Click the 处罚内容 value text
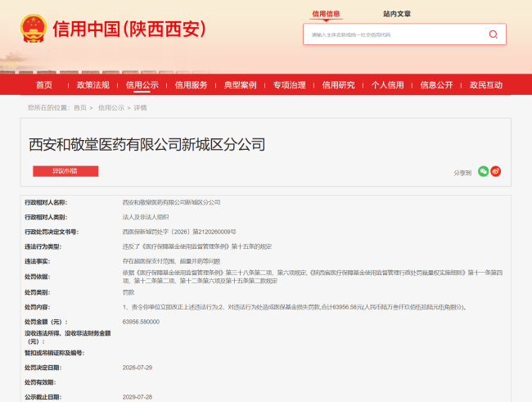This screenshot has height=402, width=532. (x=295, y=307)
